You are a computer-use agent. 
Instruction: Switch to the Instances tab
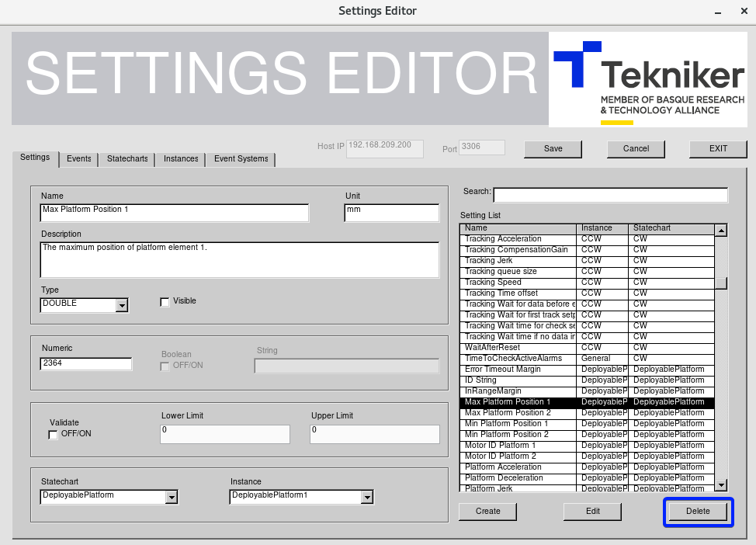181,159
